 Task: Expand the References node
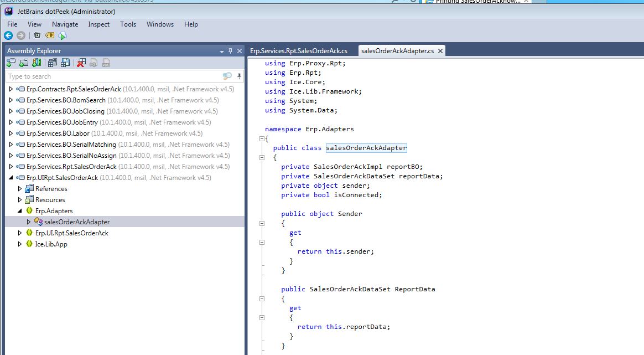pyautogui.click(x=20, y=189)
